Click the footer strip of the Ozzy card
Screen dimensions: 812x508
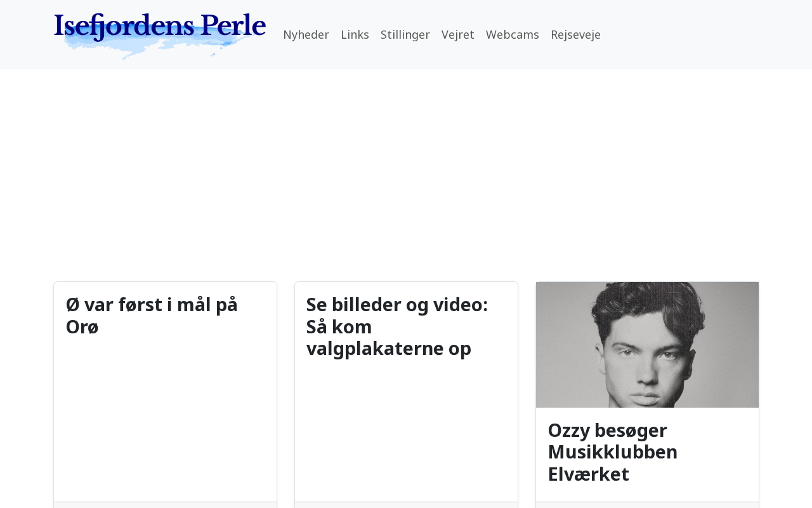pos(647,505)
